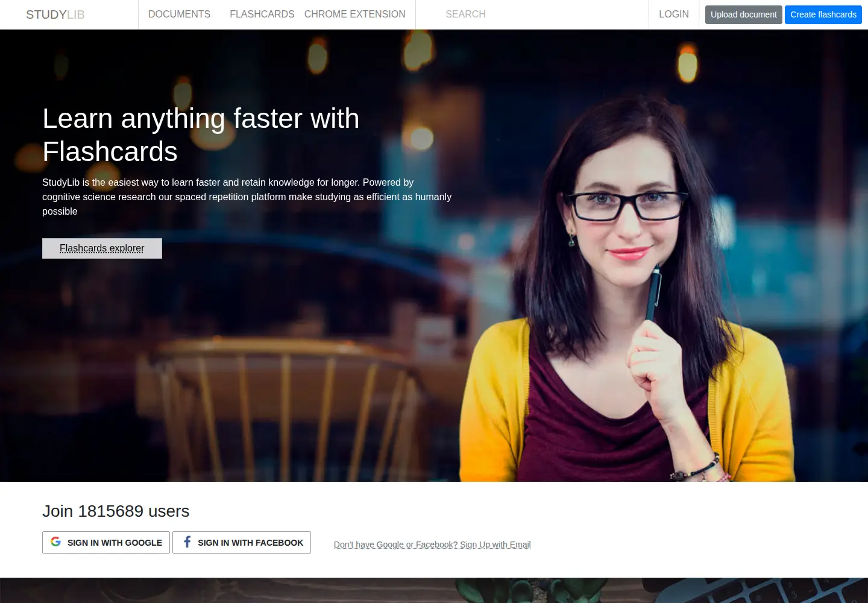868x603 pixels.
Task: Focus the Search input field
Action: 532,14
